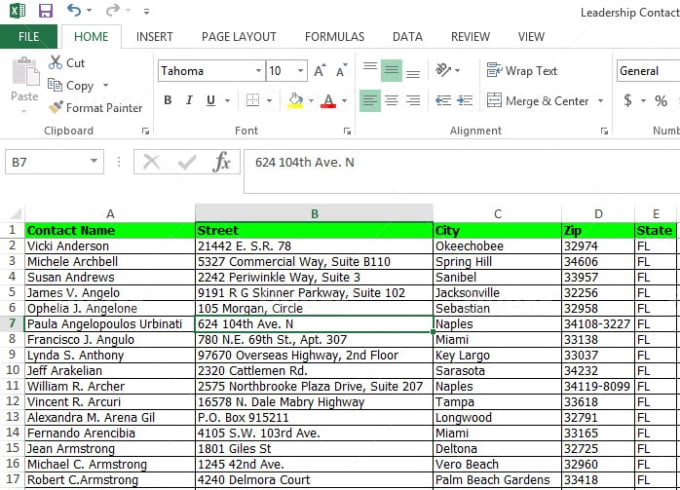Screen dimensions: 680x490
Task: Toggle Middle Align
Action: tap(391, 70)
